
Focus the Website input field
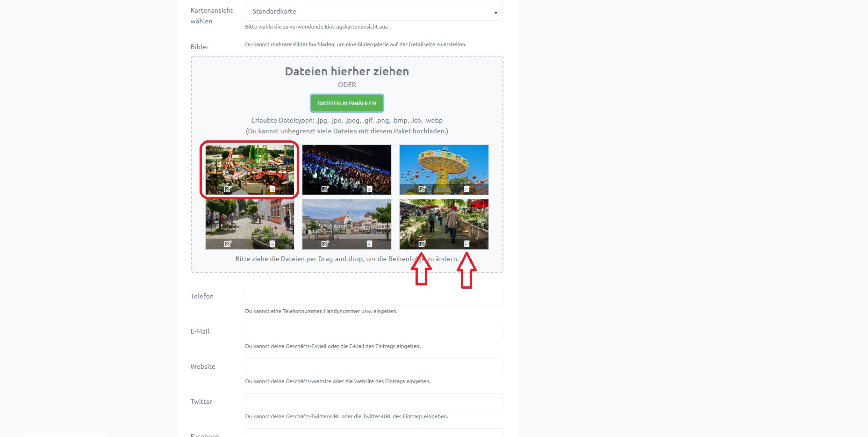tap(374, 366)
